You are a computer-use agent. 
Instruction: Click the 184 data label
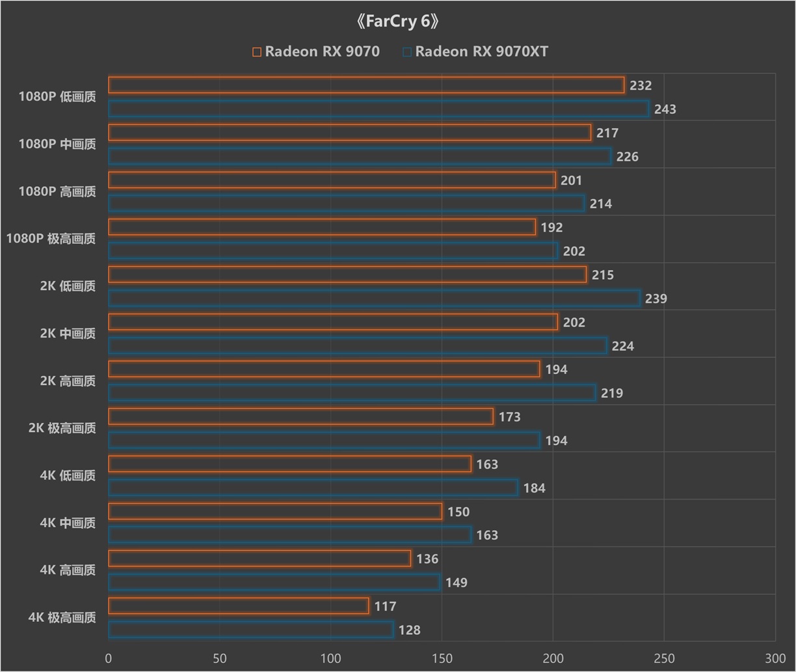click(534, 489)
